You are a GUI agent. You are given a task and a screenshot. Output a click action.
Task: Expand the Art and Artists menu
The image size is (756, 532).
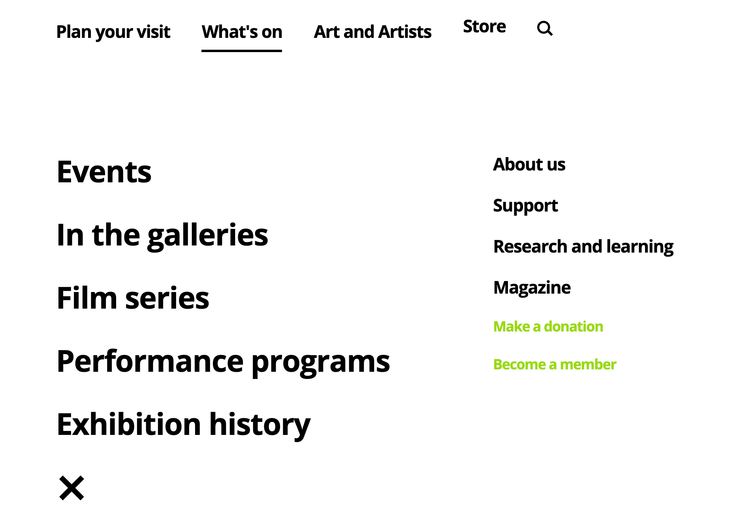pyautogui.click(x=372, y=32)
